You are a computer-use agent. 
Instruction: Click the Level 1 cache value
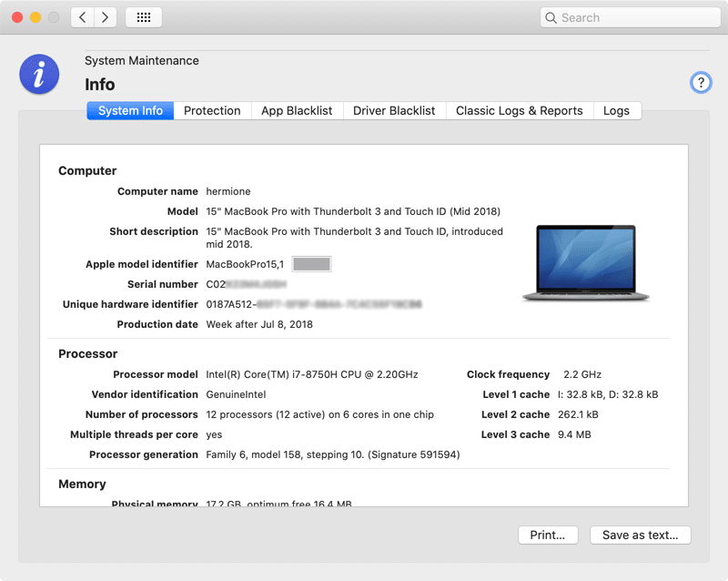coord(608,394)
